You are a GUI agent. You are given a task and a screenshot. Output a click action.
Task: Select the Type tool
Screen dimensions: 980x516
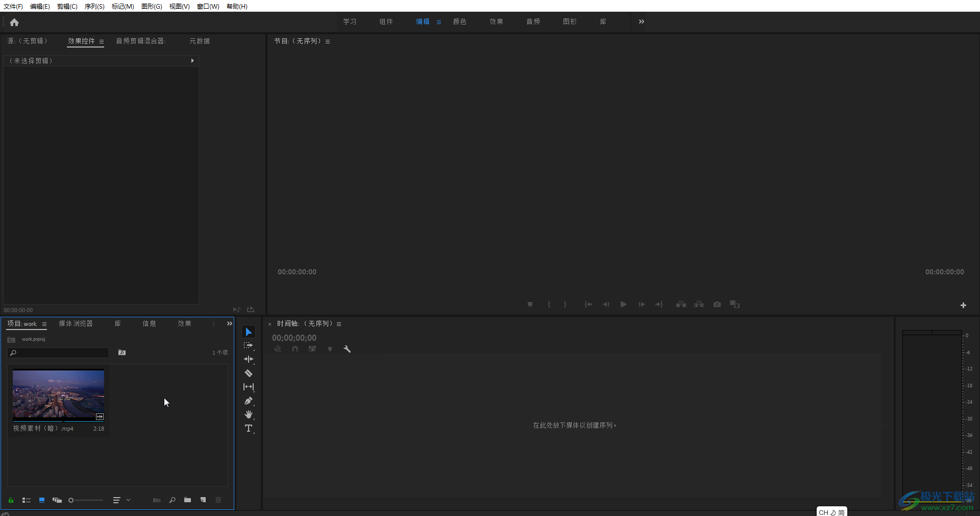point(249,429)
